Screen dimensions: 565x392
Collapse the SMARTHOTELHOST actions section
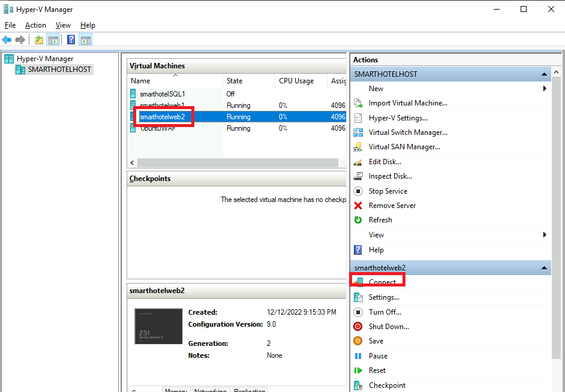point(544,74)
